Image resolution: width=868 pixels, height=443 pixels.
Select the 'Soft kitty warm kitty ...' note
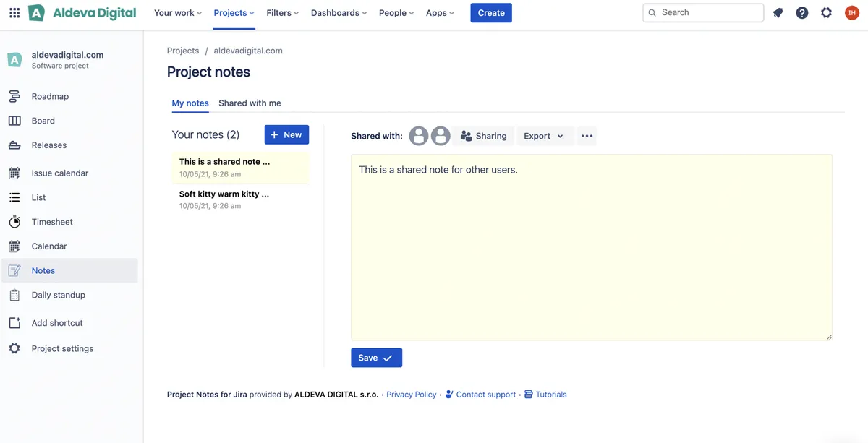(240, 199)
